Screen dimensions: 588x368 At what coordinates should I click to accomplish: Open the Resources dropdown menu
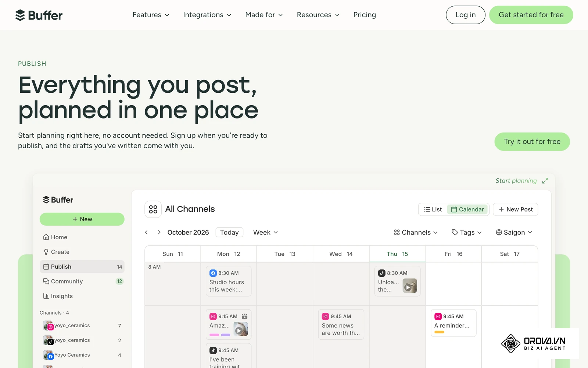click(318, 15)
